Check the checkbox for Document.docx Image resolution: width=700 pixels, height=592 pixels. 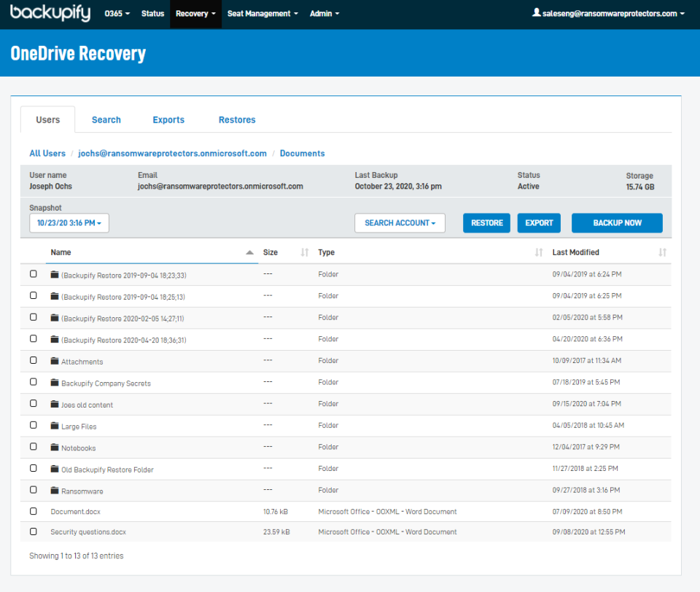click(33, 511)
